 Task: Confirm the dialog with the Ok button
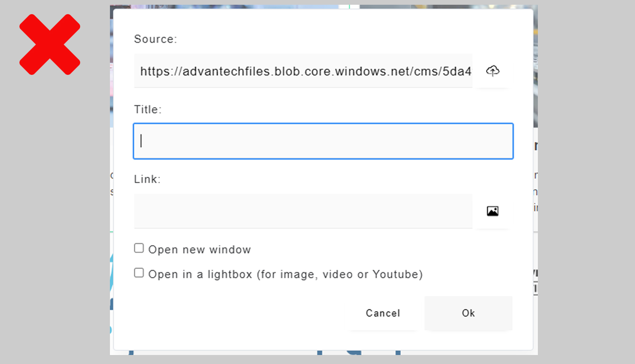coord(468,313)
